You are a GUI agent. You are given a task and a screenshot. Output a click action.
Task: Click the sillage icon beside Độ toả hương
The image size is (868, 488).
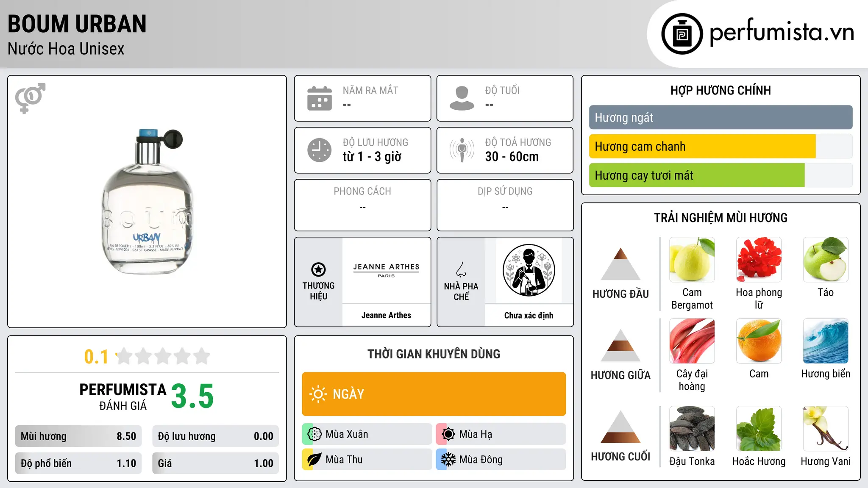click(x=462, y=150)
